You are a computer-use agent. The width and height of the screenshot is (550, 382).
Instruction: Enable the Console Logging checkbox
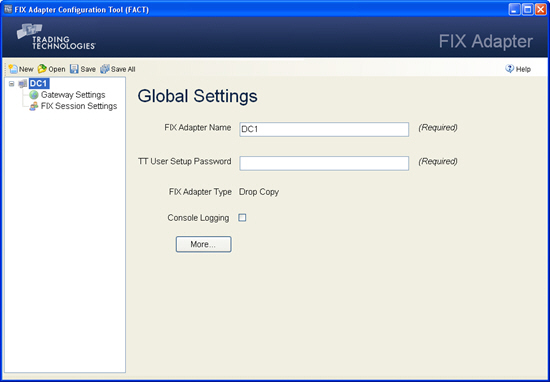coord(242,218)
